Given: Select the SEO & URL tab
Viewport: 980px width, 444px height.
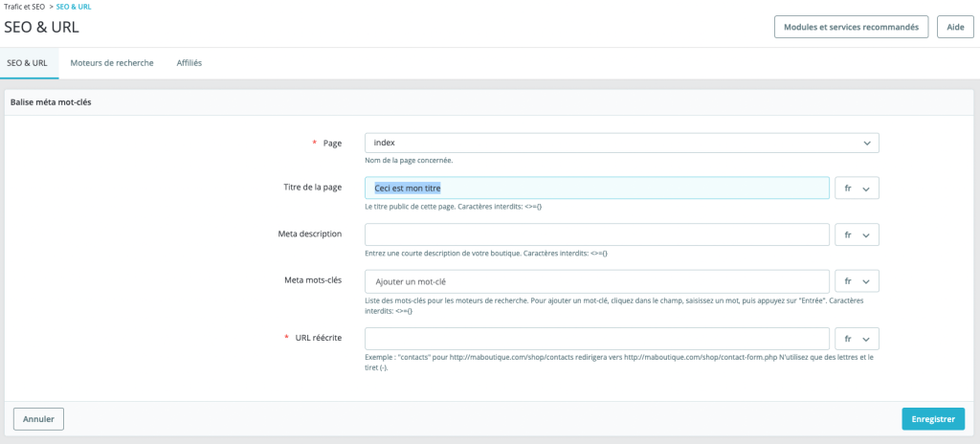Looking at the screenshot, I should (x=28, y=63).
